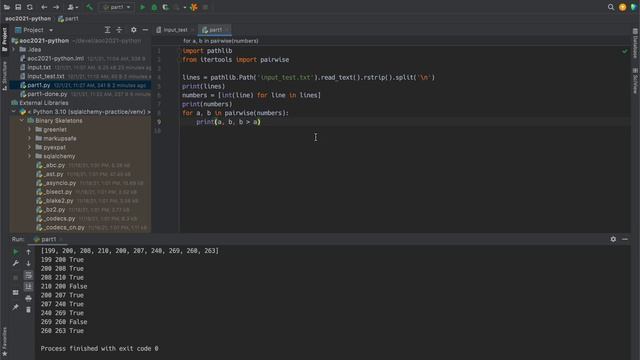The image size is (640, 360).
Task: Click the stop process toolbar button
Action: (x=205, y=7)
